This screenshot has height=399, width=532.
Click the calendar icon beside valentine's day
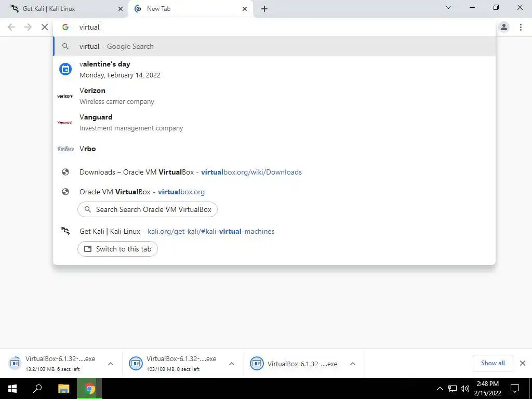(65, 69)
